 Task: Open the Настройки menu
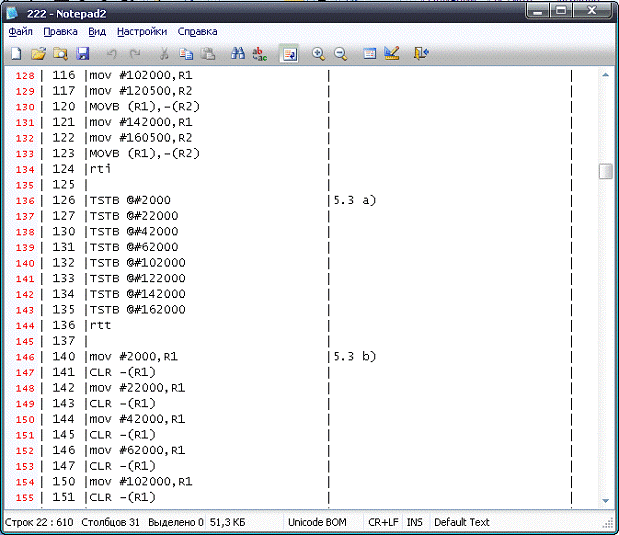tap(142, 32)
